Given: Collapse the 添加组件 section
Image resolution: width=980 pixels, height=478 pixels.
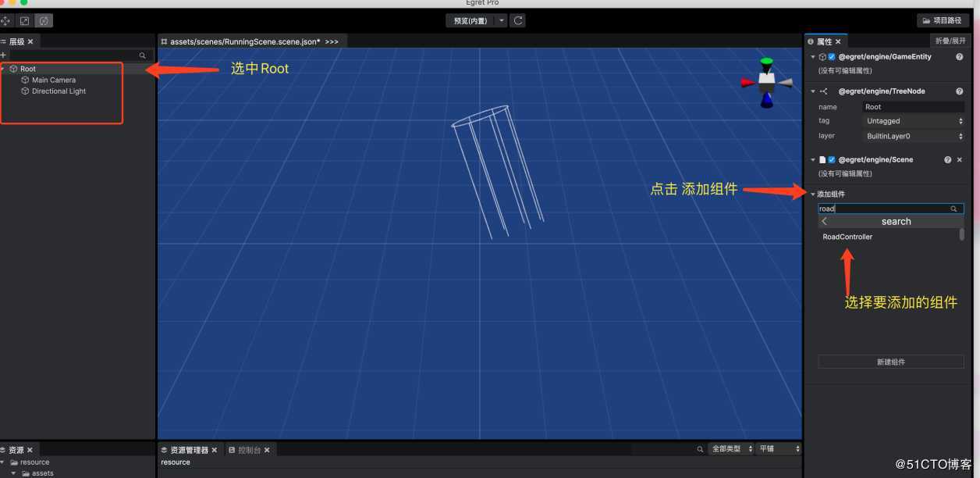Looking at the screenshot, I should click(813, 194).
